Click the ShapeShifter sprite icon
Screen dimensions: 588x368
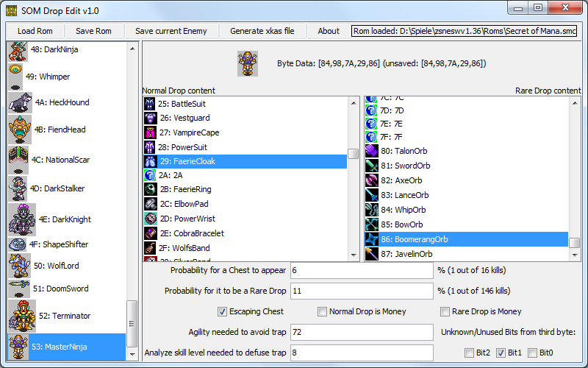click(17, 244)
